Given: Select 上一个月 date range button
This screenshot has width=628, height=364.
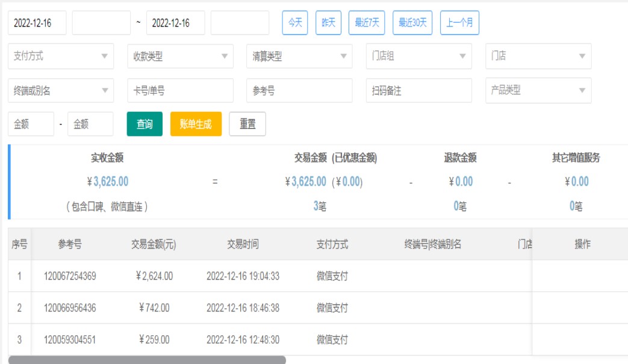Looking at the screenshot, I should [459, 23].
